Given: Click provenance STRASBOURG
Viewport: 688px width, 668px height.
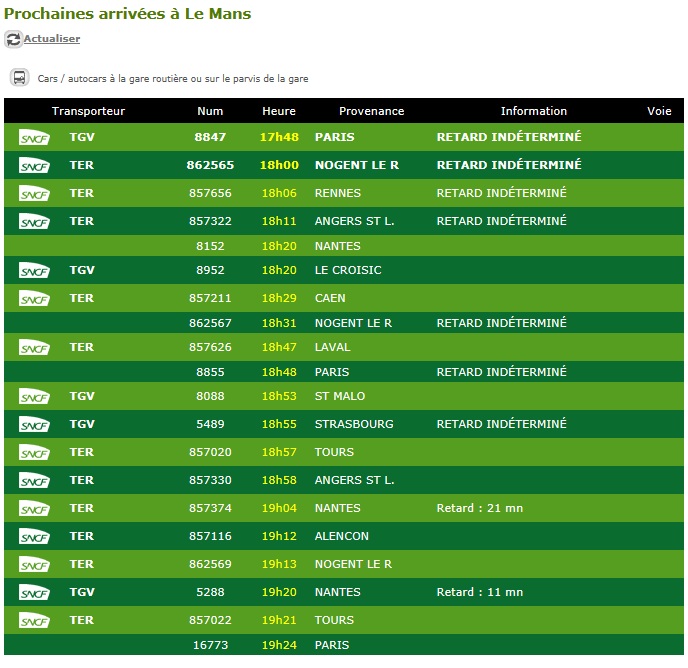Looking at the screenshot, I should [x=354, y=424].
